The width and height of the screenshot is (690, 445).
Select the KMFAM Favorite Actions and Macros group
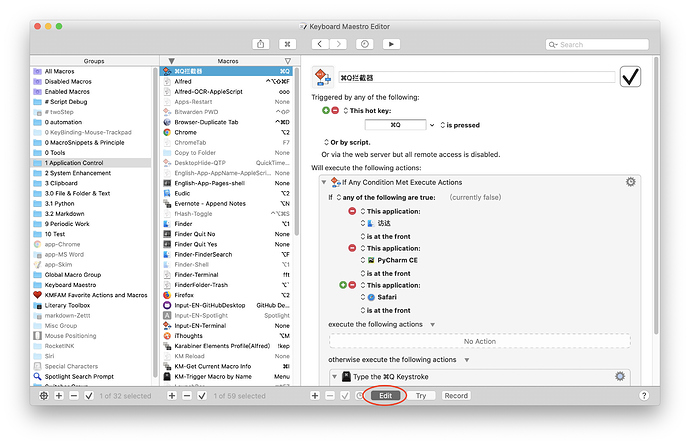92,295
